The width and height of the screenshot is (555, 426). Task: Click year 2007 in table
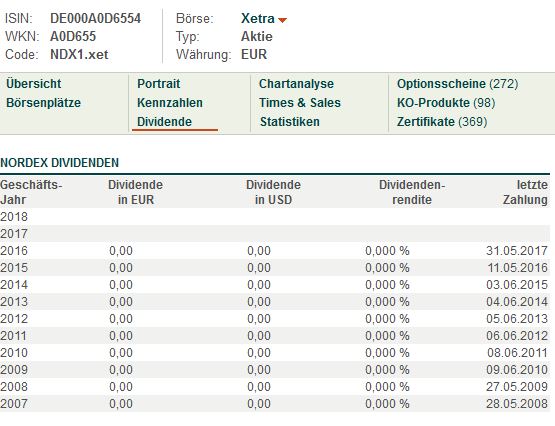coord(14,403)
